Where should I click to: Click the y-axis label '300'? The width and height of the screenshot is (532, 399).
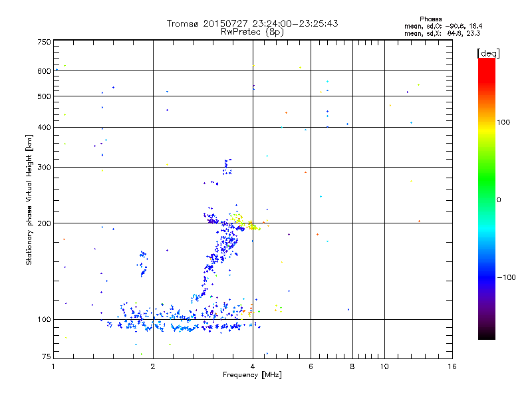pos(44,167)
